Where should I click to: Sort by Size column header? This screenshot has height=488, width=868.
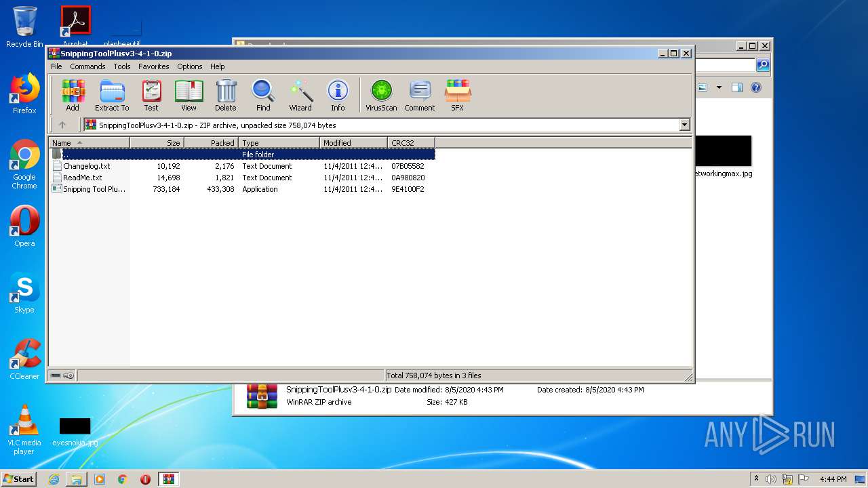[157, 143]
